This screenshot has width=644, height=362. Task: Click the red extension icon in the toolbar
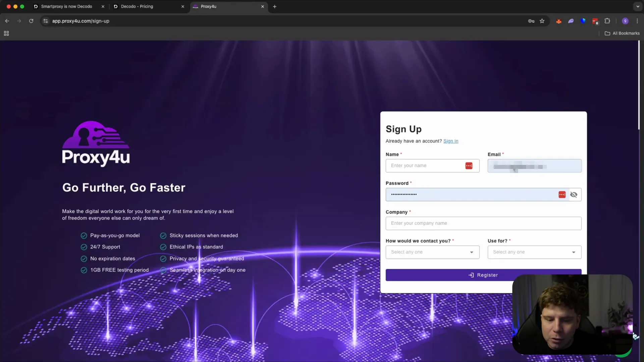coord(559,21)
